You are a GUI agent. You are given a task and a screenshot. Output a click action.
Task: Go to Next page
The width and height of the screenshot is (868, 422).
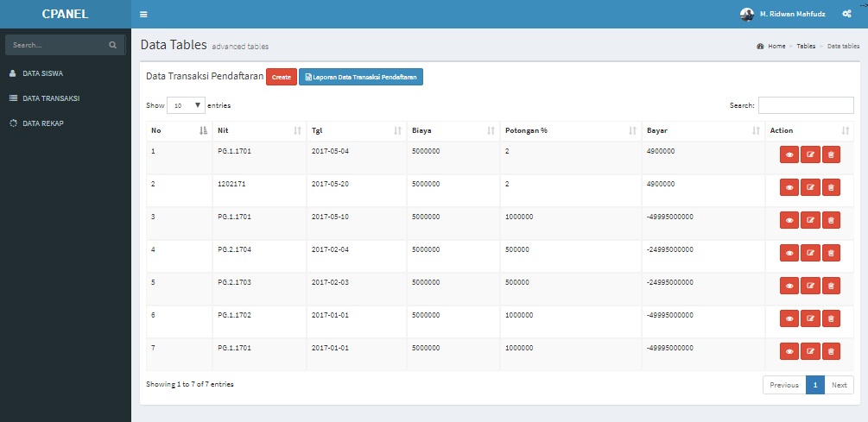click(839, 385)
